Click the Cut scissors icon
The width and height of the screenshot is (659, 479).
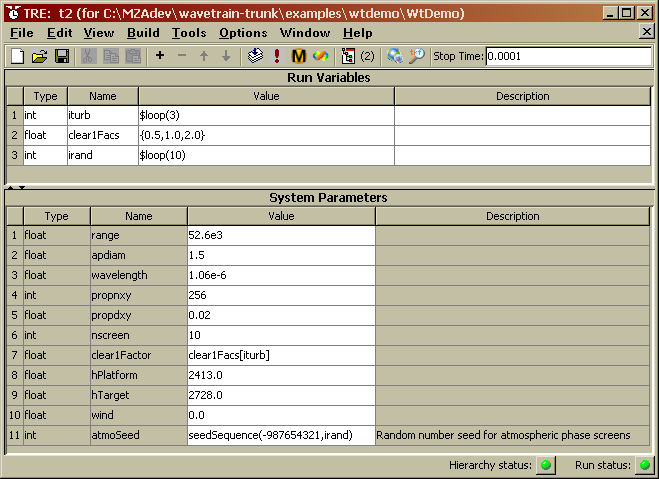tap(88, 56)
